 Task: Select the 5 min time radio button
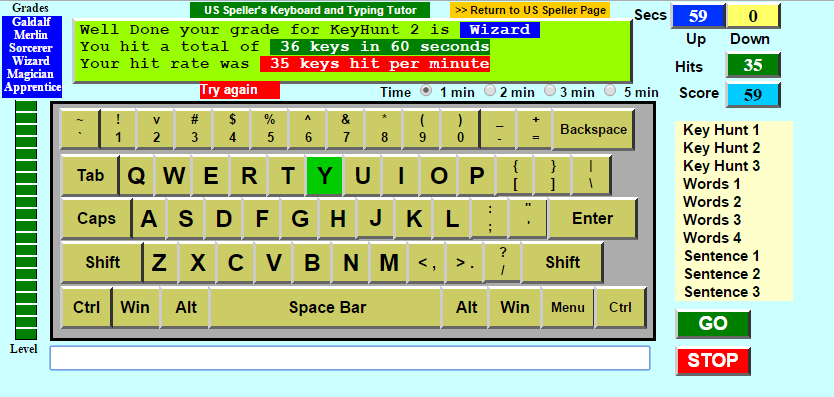[x=611, y=90]
